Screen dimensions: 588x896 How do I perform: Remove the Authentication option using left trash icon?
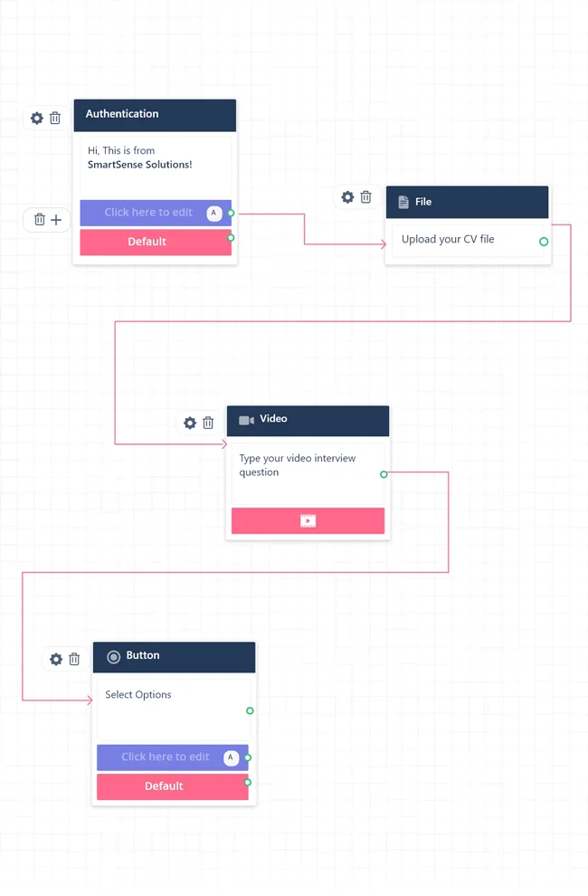39,220
